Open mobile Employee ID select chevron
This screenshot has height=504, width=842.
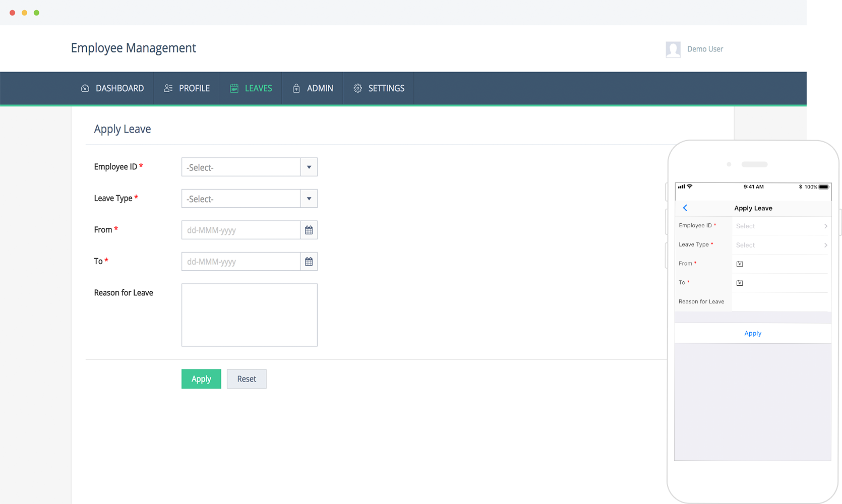pyautogui.click(x=825, y=226)
